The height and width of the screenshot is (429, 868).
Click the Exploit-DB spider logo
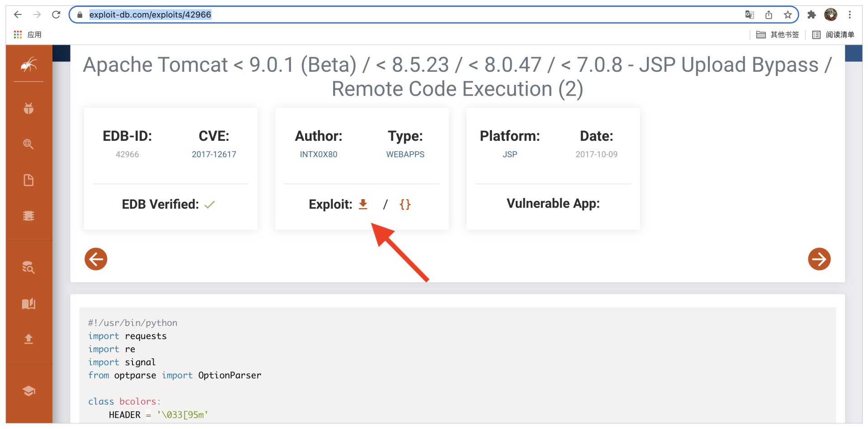pyautogui.click(x=28, y=65)
